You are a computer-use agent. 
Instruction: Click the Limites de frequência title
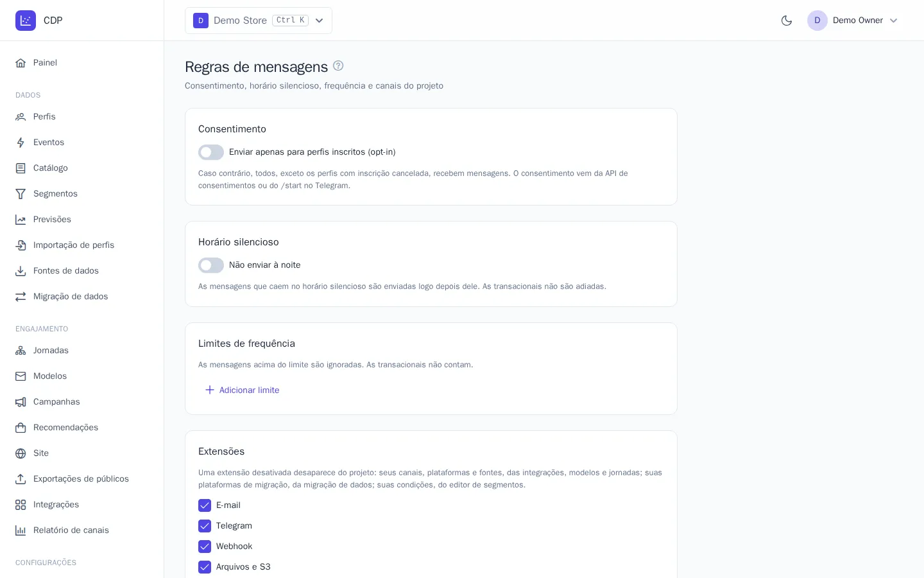(246, 344)
